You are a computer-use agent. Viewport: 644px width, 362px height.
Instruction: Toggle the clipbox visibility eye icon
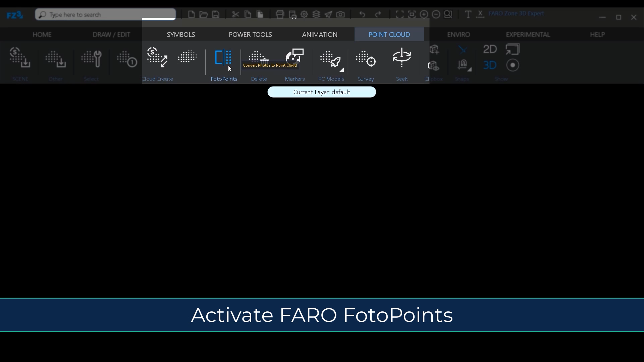pyautogui.click(x=434, y=66)
